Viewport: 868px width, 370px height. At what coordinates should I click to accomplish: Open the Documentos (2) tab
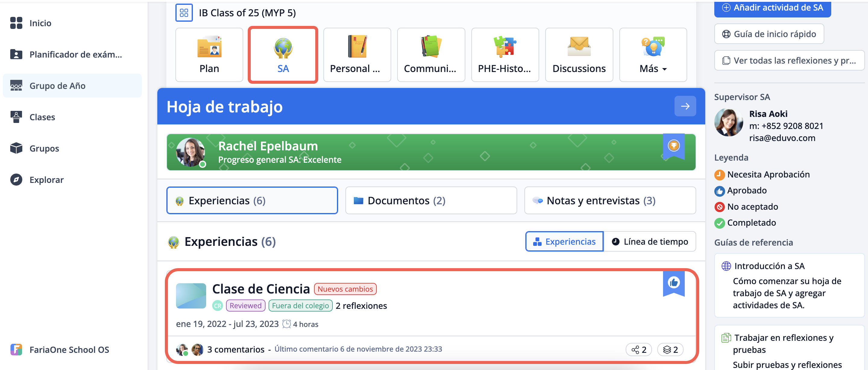[431, 200]
